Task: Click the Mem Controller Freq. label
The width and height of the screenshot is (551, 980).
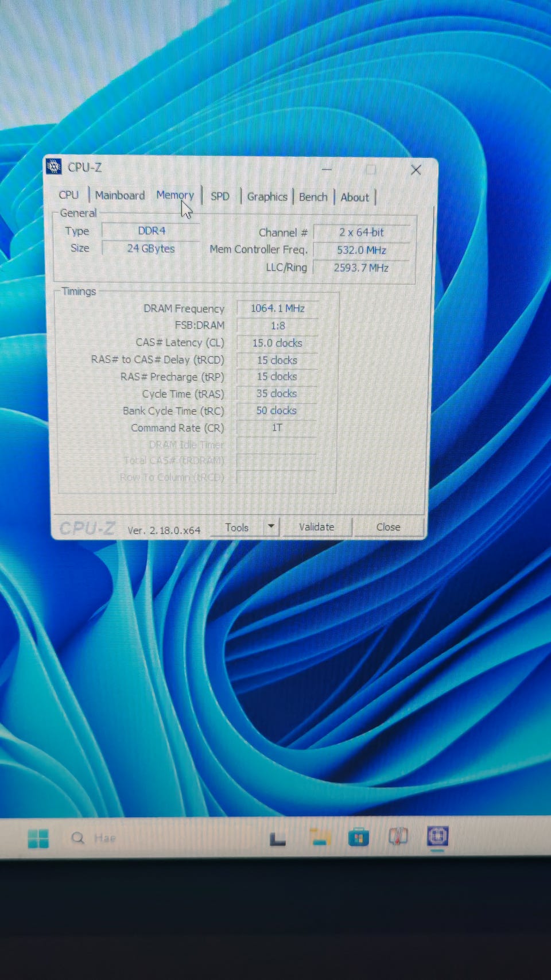Action: (258, 250)
